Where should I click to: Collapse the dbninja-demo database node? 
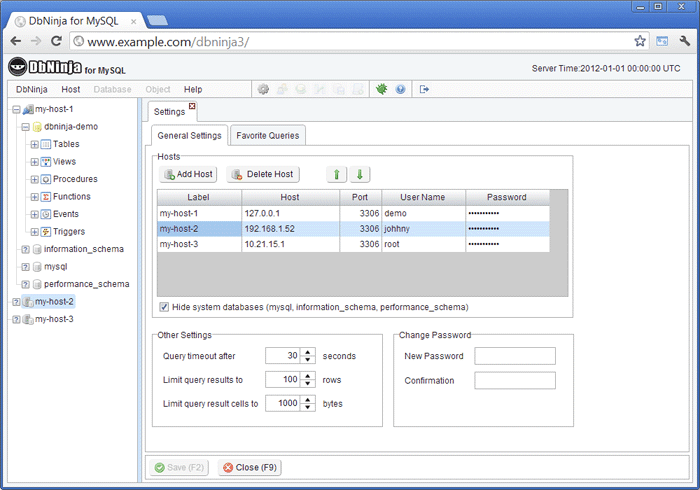[25, 127]
